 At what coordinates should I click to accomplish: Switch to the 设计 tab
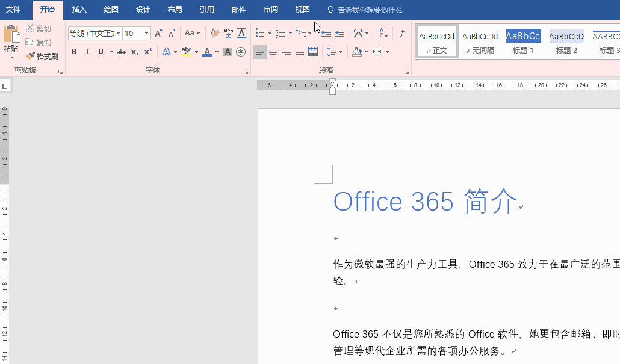[x=143, y=10]
